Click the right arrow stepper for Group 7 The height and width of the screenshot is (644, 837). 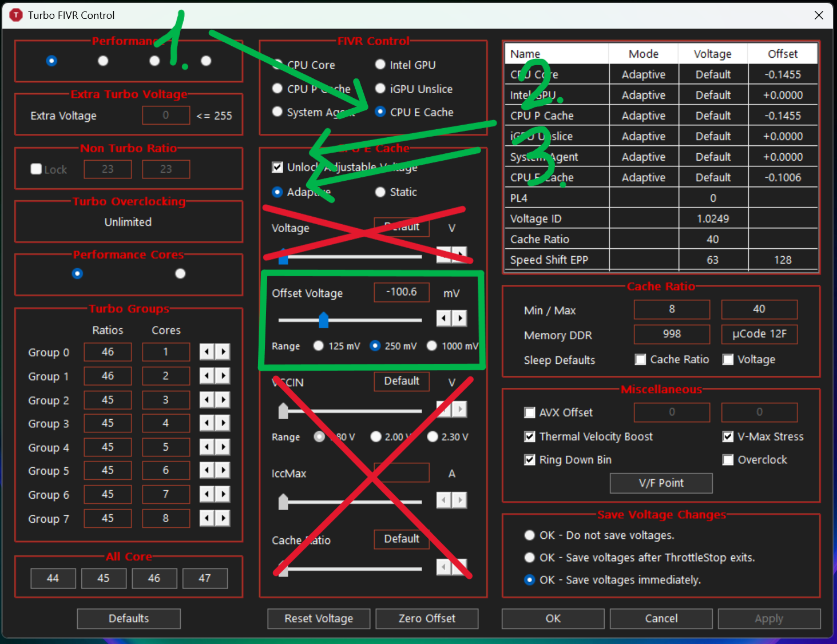tap(223, 518)
